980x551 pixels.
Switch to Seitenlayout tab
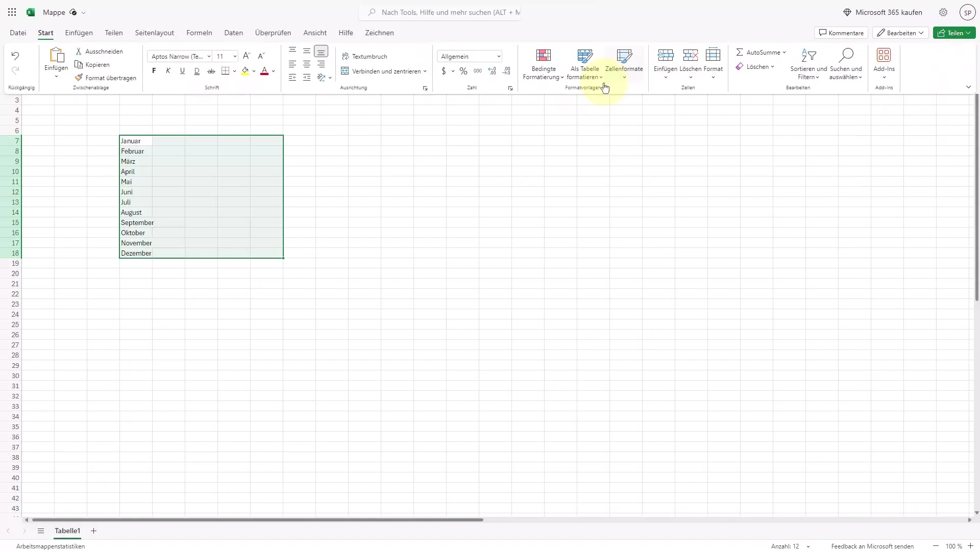155,33
